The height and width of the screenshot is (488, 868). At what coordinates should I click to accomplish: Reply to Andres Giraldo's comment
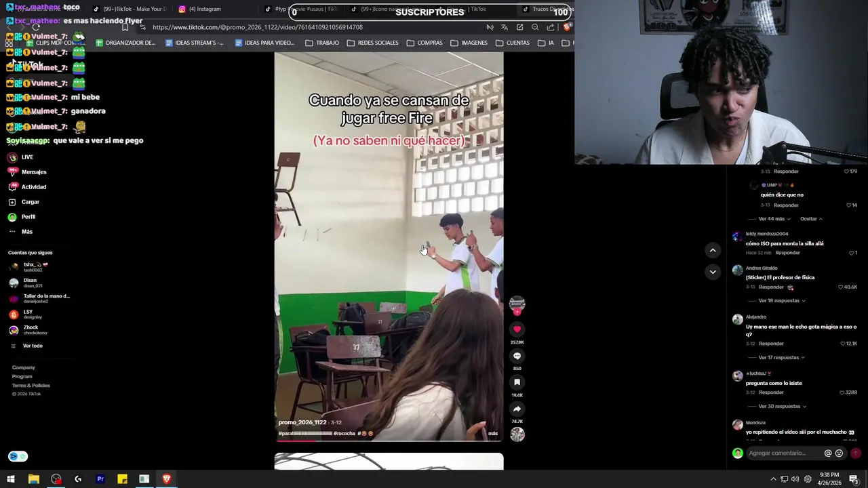pos(771,287)
